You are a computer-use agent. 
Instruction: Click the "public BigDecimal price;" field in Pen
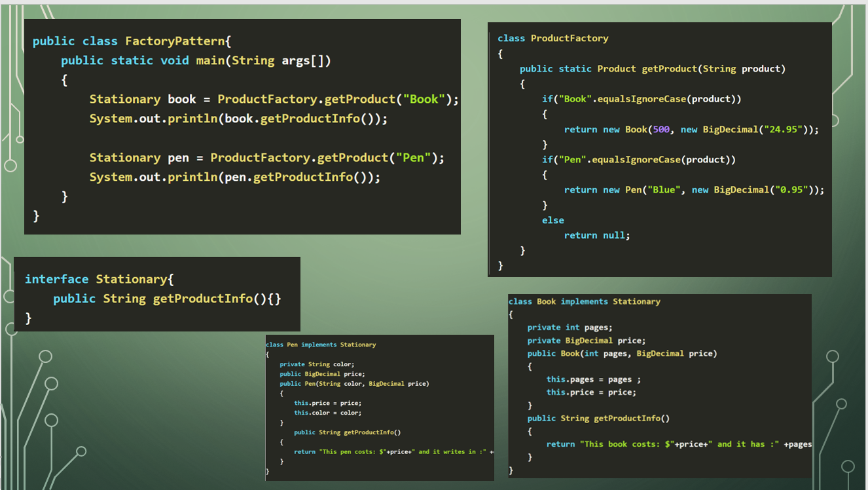pos(322,374)
